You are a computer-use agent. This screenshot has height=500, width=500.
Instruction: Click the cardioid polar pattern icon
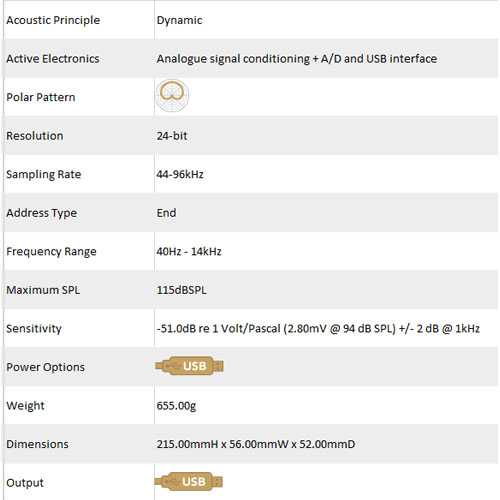click(172, 96)
